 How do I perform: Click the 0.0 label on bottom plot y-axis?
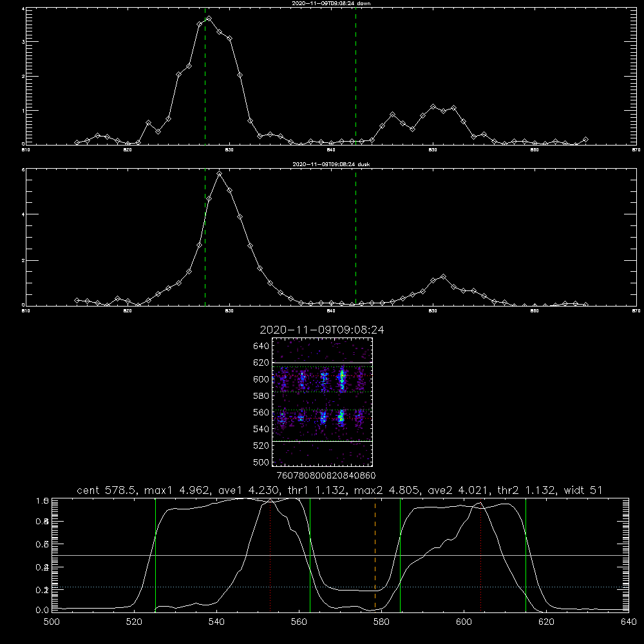[42, 611]
